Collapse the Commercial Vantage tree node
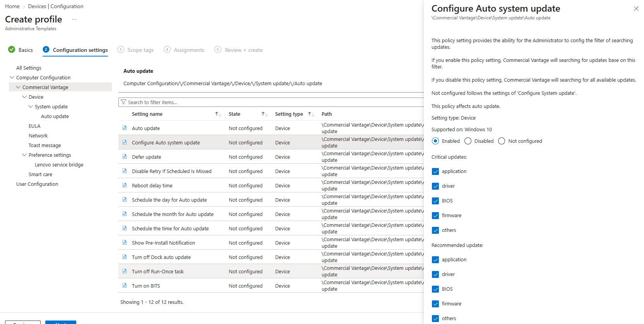644x324 pixels. point(18,87)
